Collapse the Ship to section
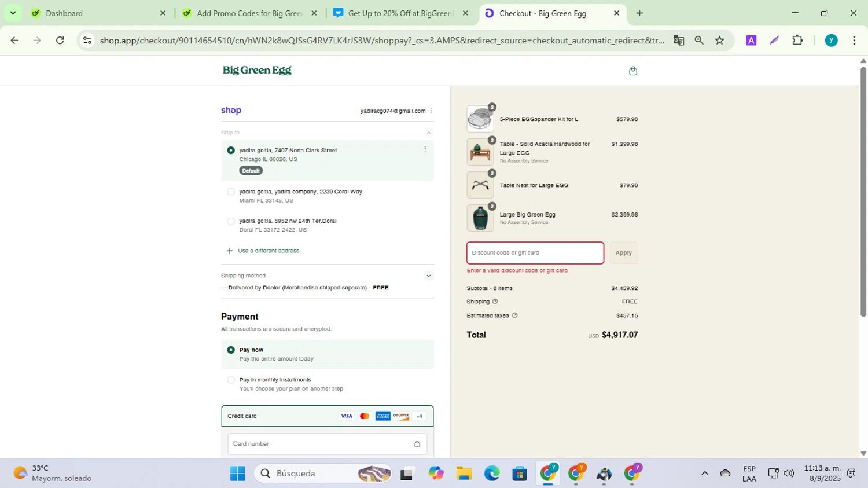Image resolution: width=868 pixels, height=488 pixels. click(x=428, y=133)
